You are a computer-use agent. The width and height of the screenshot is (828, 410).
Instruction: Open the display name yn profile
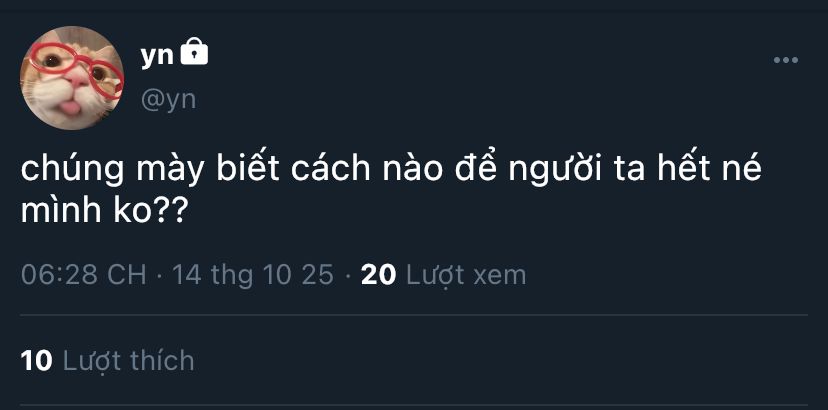tap(156, 55)
